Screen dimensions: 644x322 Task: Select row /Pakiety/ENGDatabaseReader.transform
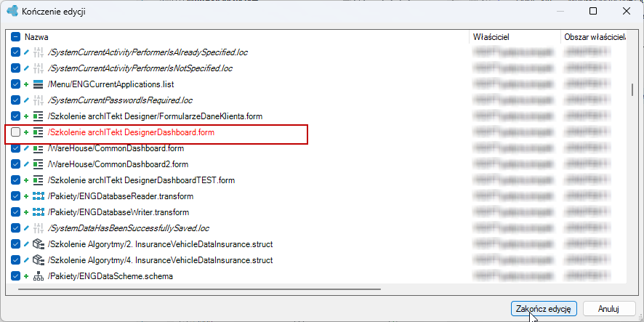(121, 196)
